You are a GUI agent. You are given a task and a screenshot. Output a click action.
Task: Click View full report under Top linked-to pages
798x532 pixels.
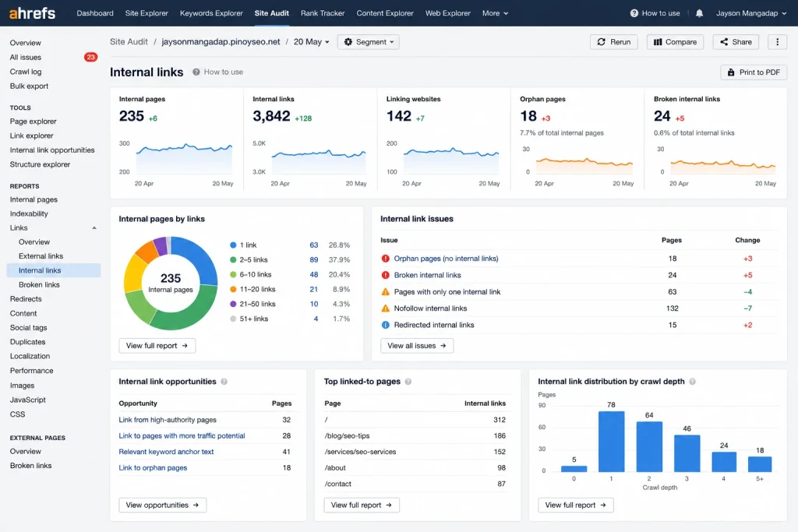point(362,505)
